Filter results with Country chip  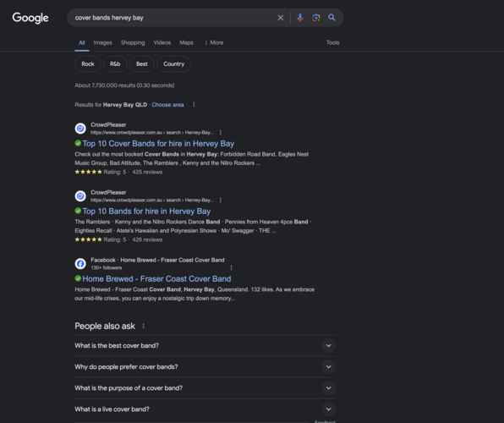[174, 64]
